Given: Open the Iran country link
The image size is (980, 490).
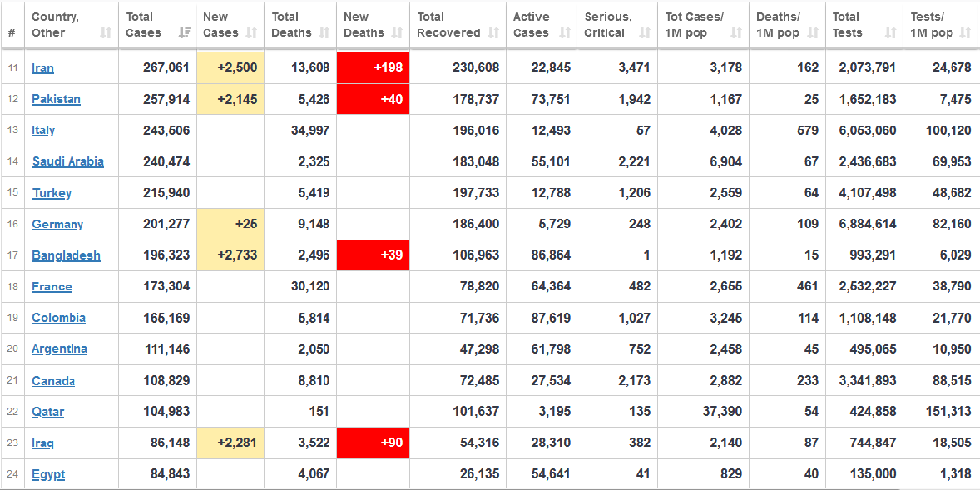Looking at the screenshot, I should click(x=42, y=68).
